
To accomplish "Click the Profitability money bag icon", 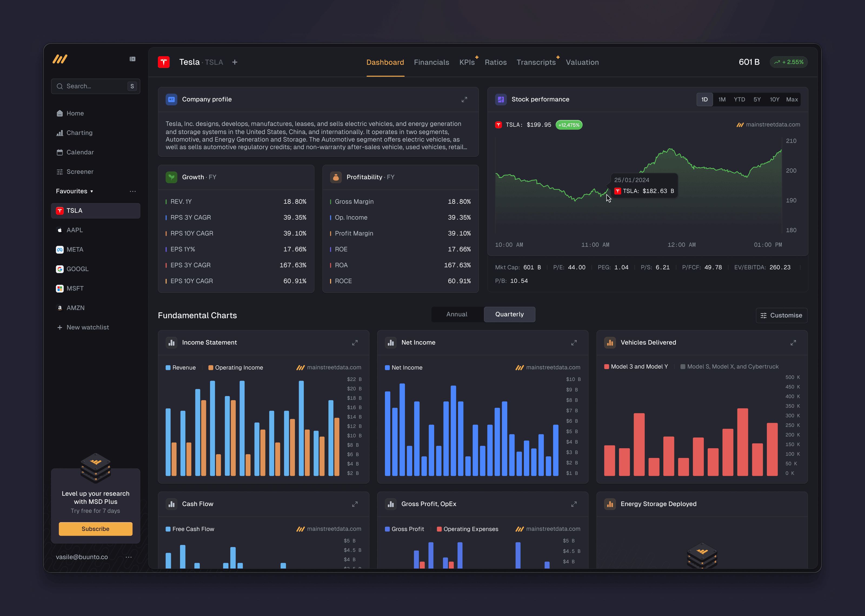I will pyautogui.click(x=336, y=177).
